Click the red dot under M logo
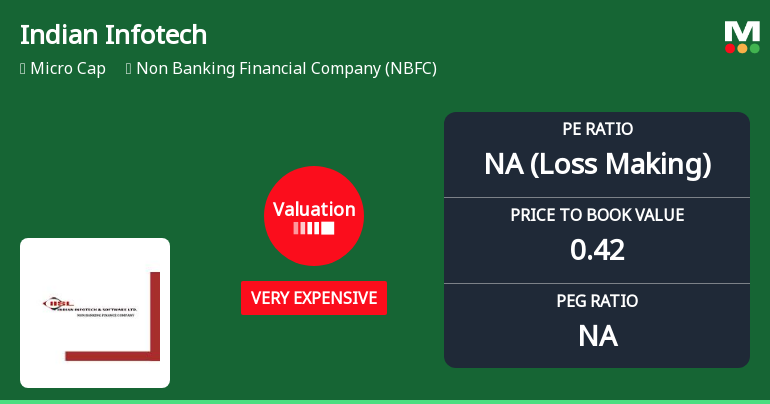This screenshot has height=404, width=770. click(731, 48)
